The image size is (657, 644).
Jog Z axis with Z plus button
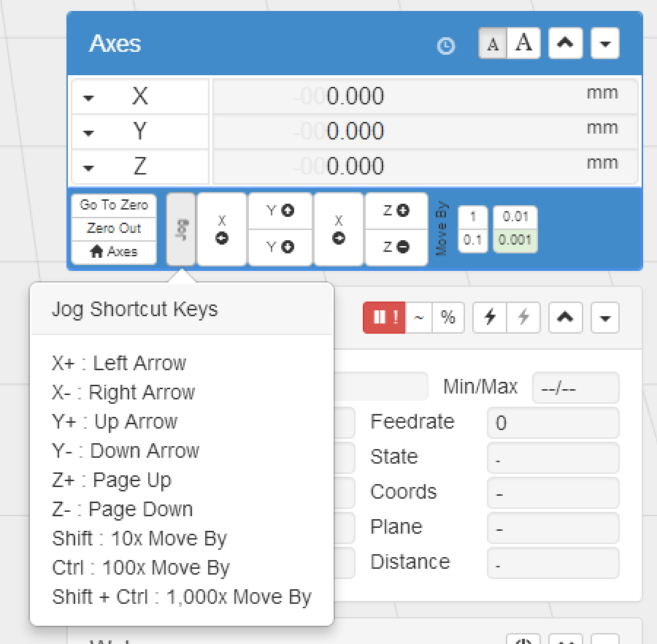coord(396,211)
